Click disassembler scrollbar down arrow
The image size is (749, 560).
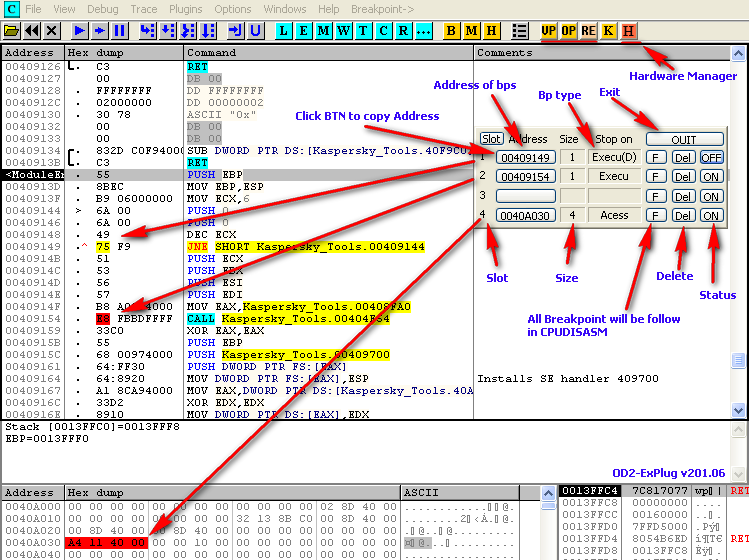coord(738,410)
